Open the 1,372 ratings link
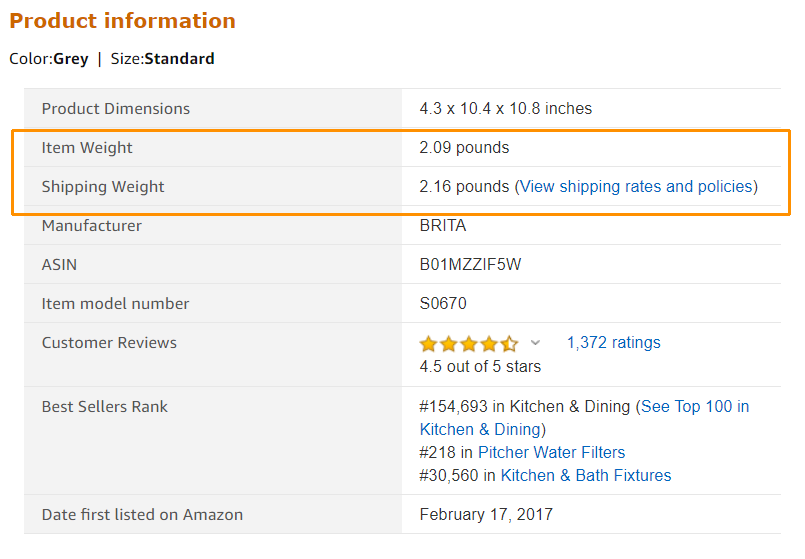The width and height of the screenshot is (805, 559). (614, 342)
